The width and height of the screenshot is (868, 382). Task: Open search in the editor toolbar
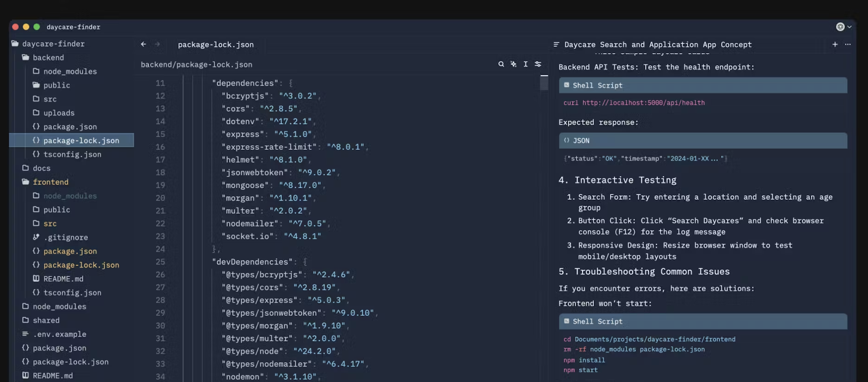coord(501,64)
